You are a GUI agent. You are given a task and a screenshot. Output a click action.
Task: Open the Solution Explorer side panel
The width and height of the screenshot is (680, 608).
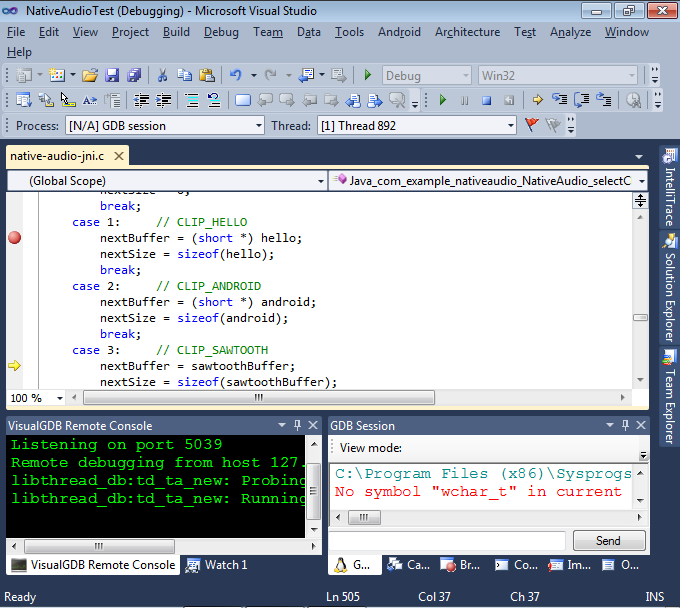click(x=670, y=288)
